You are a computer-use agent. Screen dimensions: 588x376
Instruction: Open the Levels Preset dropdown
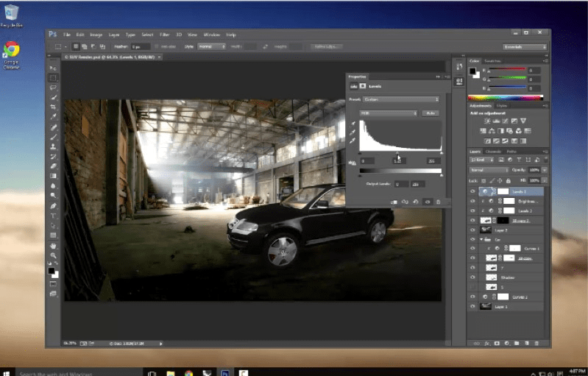click(x=400, y=99)
